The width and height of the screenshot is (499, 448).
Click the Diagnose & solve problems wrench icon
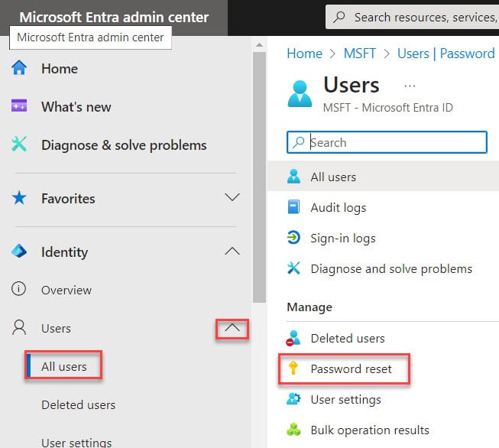pyautogui.click(x=19, y=144)
